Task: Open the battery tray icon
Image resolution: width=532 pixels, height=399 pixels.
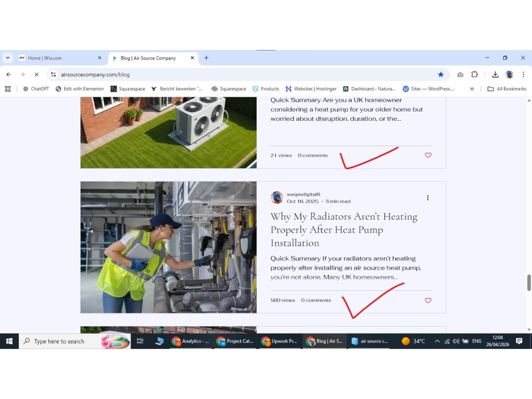Action: (465, 341)
